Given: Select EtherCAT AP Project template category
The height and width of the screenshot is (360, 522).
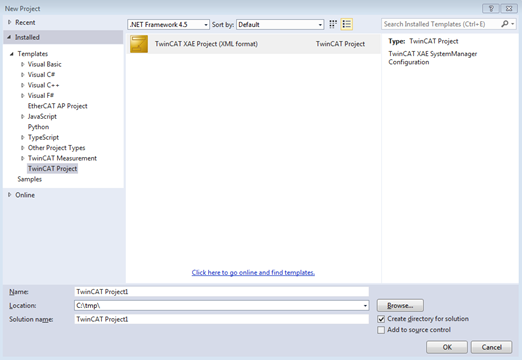Looking at the screenshot, I should (x=57, y=106).
